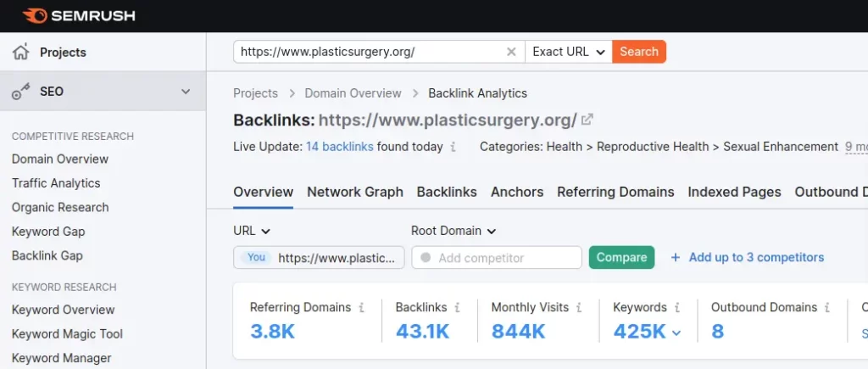The image size is (868, 369).
Task: Open Keyword Manager in sidebar
Action: pyautogui.click(x=61, y=359)
